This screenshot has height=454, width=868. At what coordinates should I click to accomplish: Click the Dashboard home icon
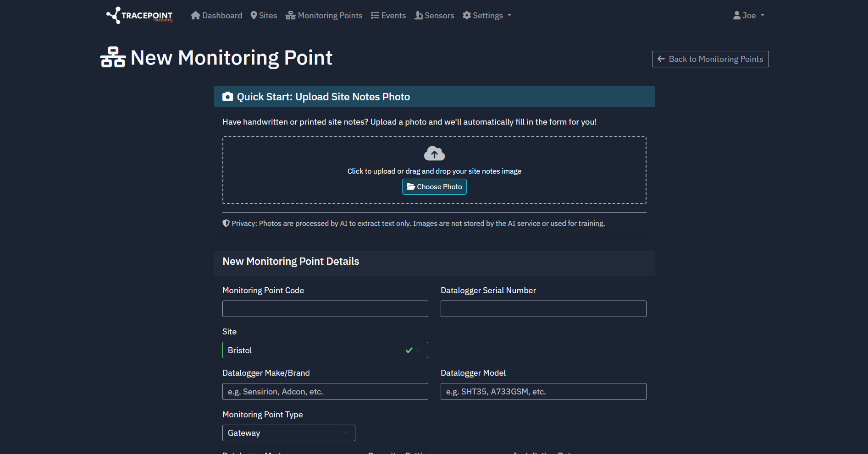pos(196,16)
